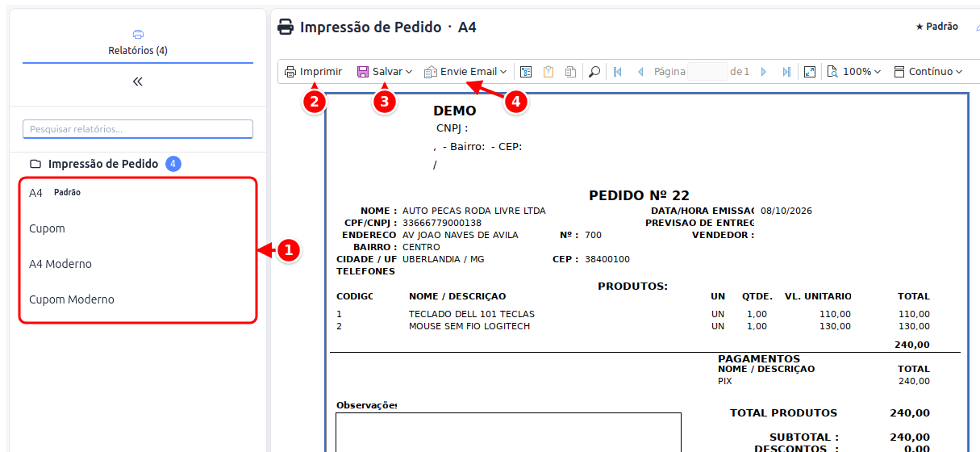Select the Cupom Moderno report

click(x=138, y=299)
